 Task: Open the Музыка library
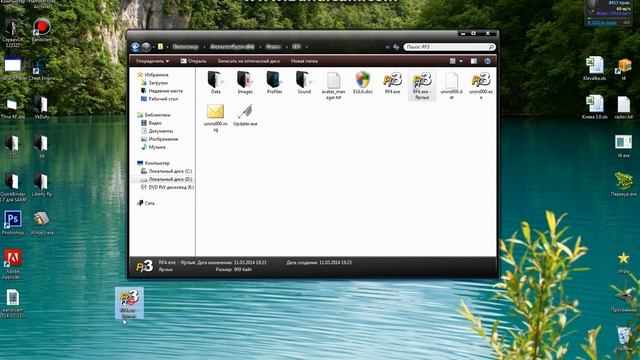point(153,147)
